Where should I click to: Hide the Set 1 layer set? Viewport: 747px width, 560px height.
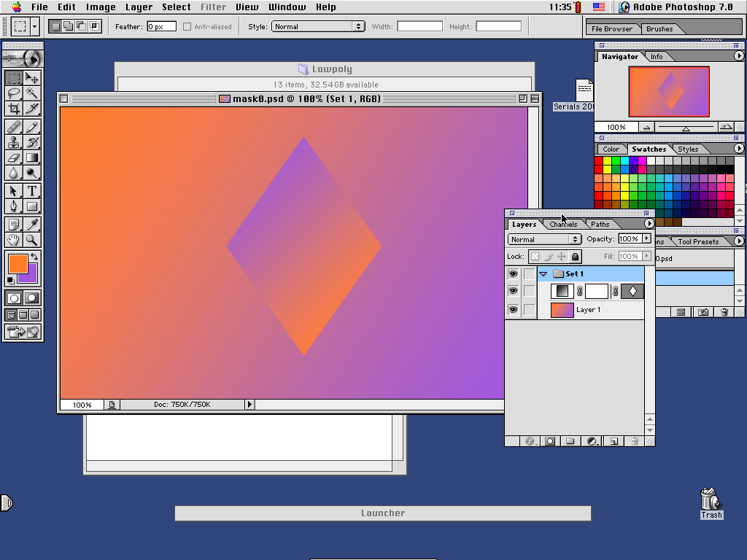(513, 273)
